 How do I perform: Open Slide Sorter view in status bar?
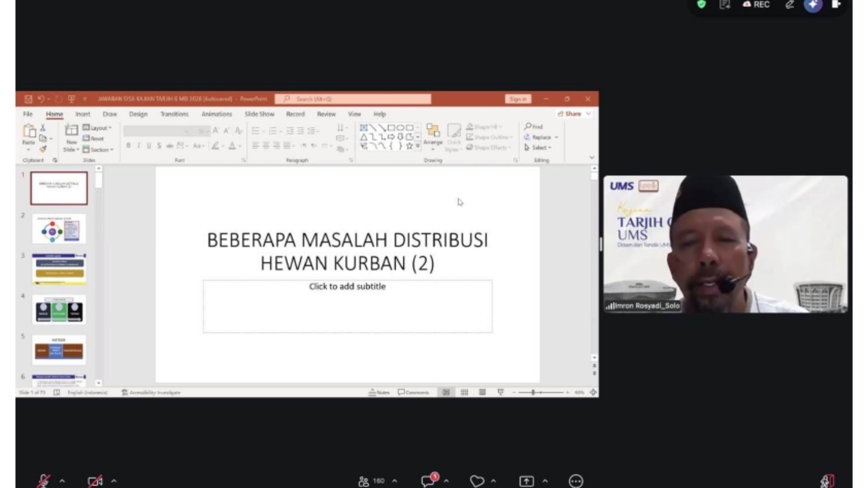tap(464, 392)
